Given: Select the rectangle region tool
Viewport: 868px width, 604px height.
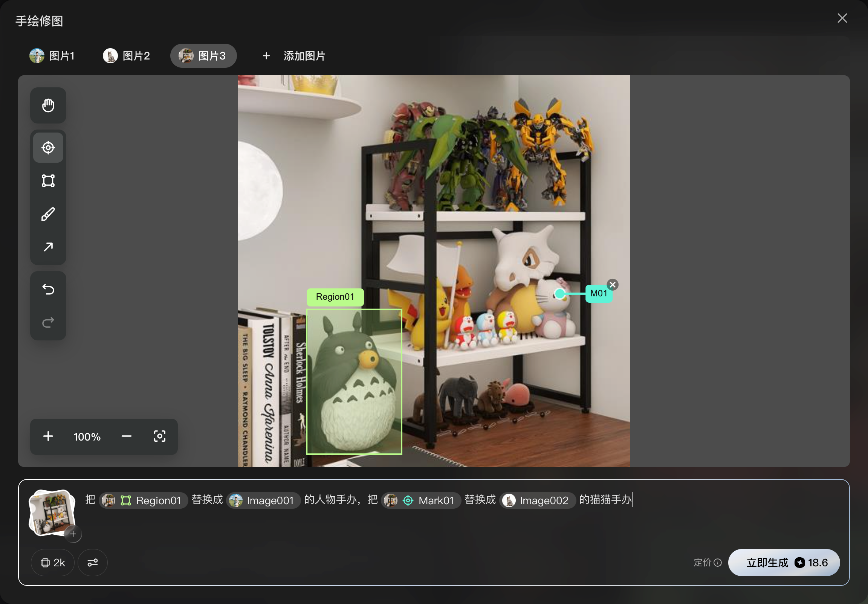Looking at the screenshot, I should pyautogui.click(x=48, y=181).
